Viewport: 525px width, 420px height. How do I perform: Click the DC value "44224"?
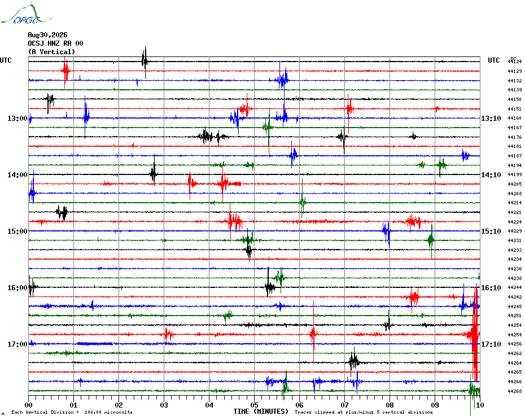click(515, 222)
